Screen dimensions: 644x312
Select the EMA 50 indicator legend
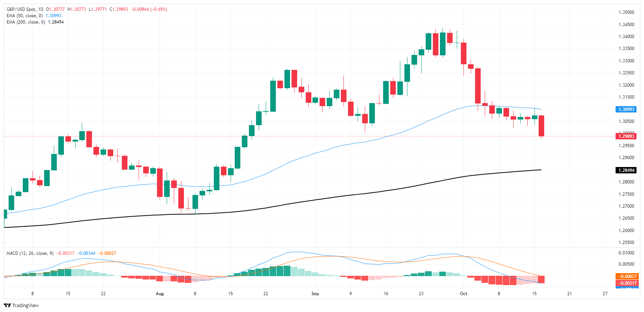coord(25,16)
